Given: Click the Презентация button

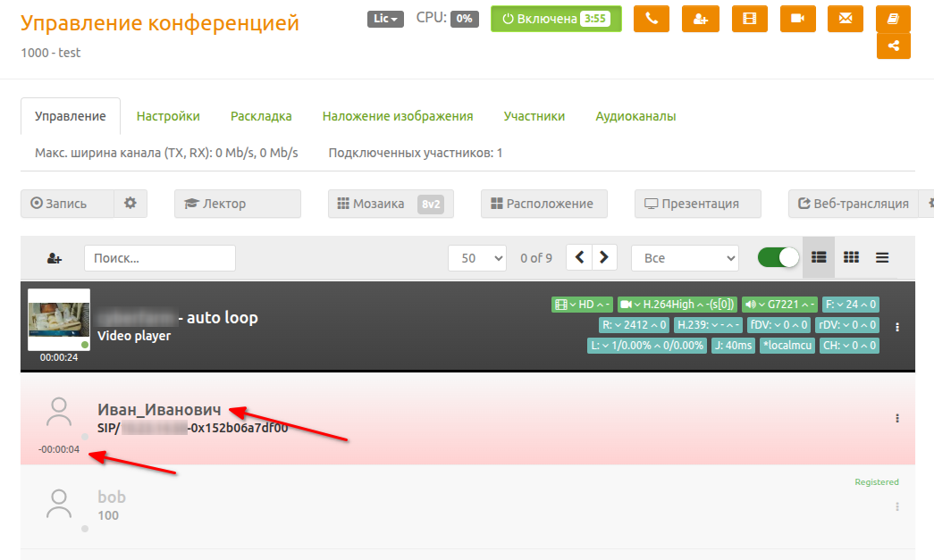Looking at the screenshot, I should (x=698, y=204).
